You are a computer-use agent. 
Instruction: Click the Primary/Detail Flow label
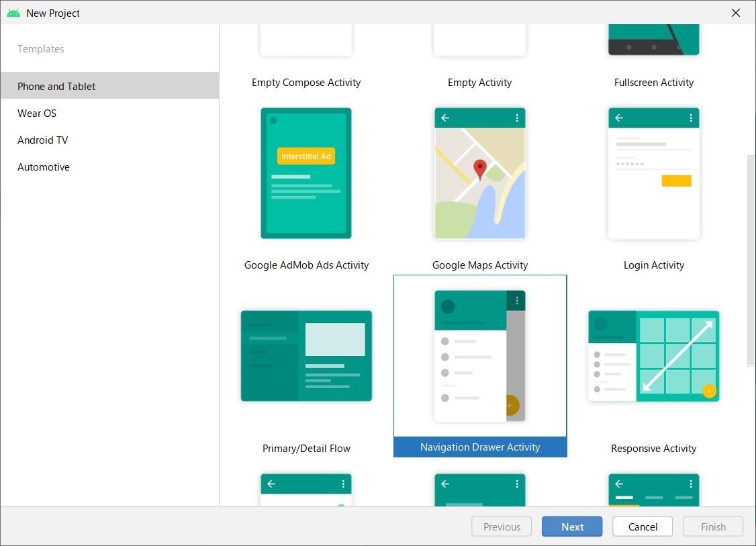pos(306,449)
